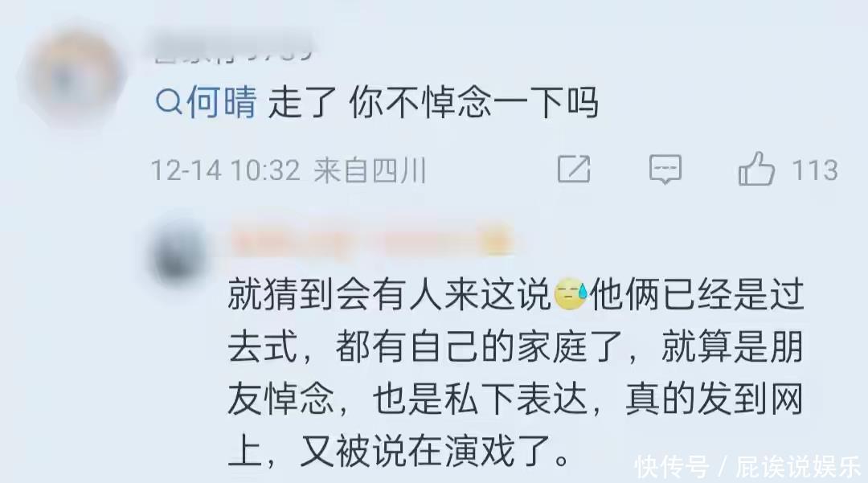The image size is (868, 483).
Task: Open the top commenter's blurred avatar
Action: click(70, 76)
